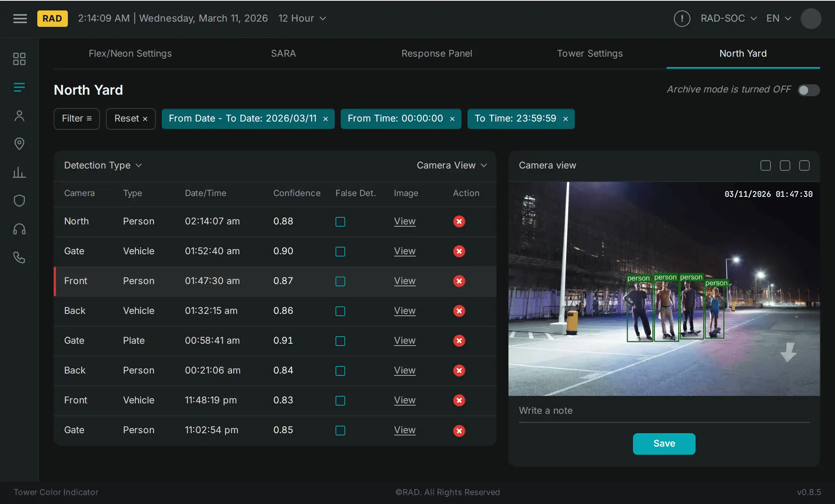Mark Gate 11:02:54 pm as false detection
This screenshot has height=504, width=835.
click(340, 431)
